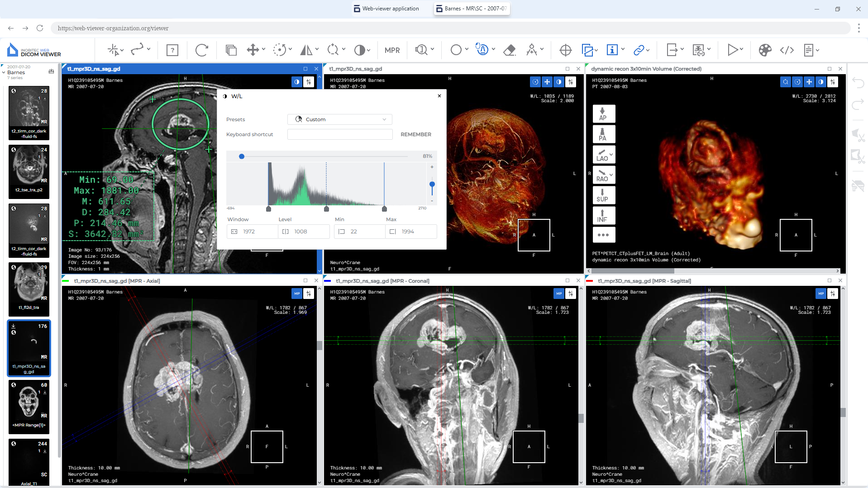Start cine playback with the play icon
Image resolution: width=868 pixels, height=488 pixels.
(x=732, y=50)
